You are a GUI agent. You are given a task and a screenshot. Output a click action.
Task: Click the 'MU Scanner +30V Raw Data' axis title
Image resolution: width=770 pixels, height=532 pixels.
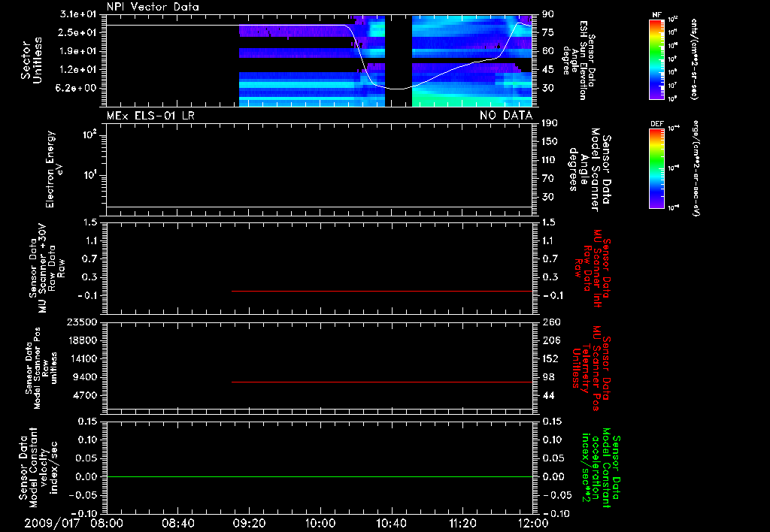click(x=47, y=268)
